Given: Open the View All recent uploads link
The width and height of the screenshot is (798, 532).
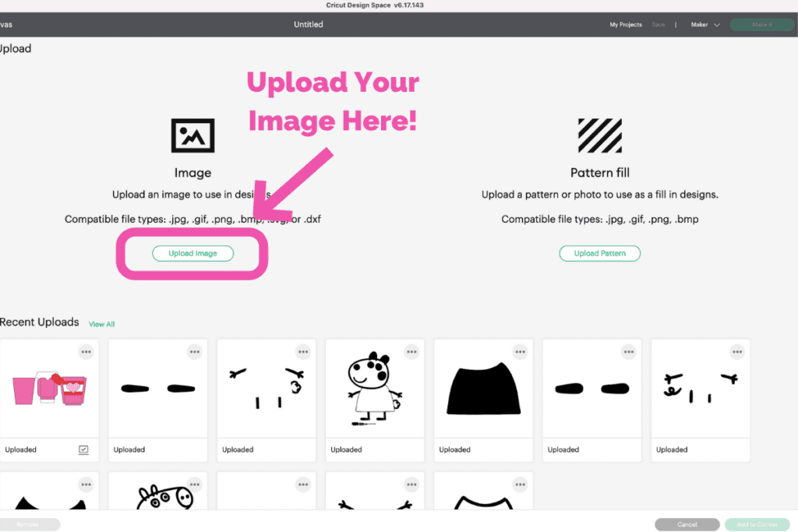Looking at the screenshot, I should pyautogui.click(x=102, y=324).
